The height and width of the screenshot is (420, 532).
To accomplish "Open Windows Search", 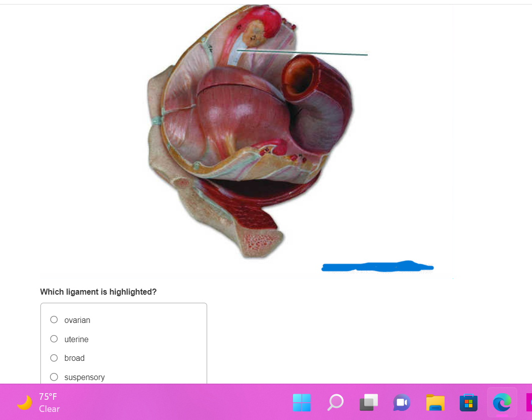I will coord(334,403).
